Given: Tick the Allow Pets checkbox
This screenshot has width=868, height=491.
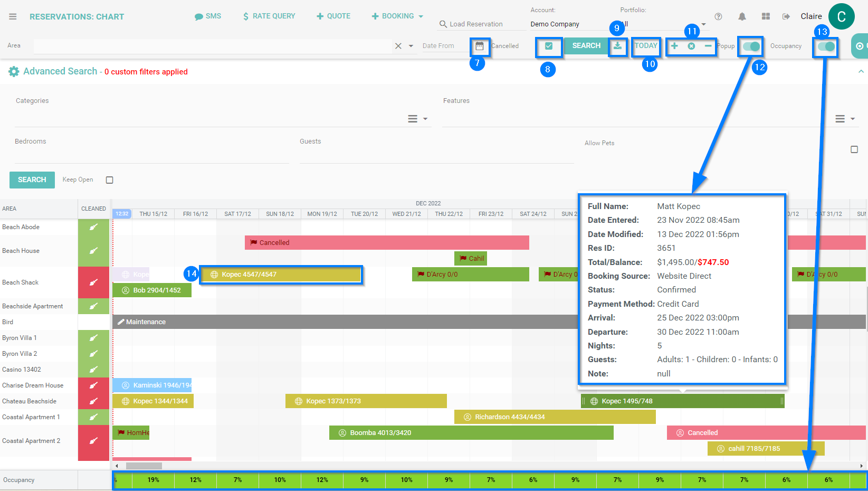Looking at the screenshot, I should pos(854,149).
